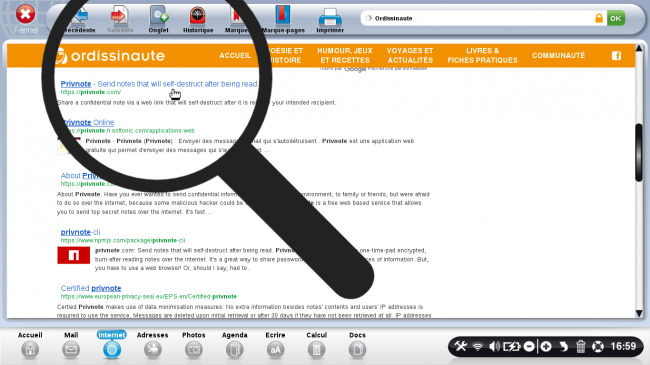
Task: Open the VOYAGES ET ACTUALITÉS menu
Action: 410,56
